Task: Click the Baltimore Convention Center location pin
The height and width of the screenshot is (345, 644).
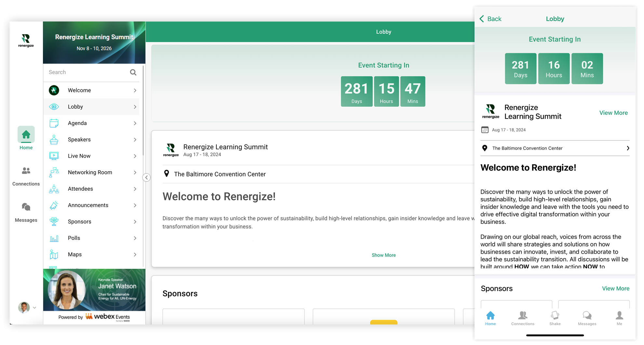Action: [167, 174]
